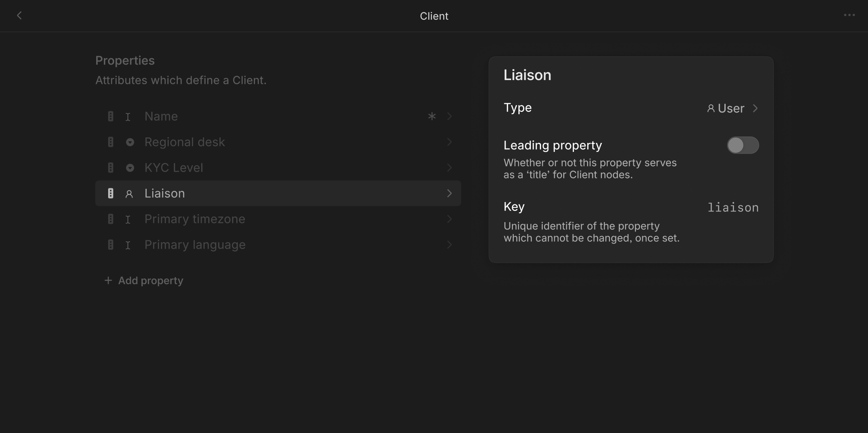Click the drag handle beside KYC Level
This screenshot has width=868, height=433.
111,168
